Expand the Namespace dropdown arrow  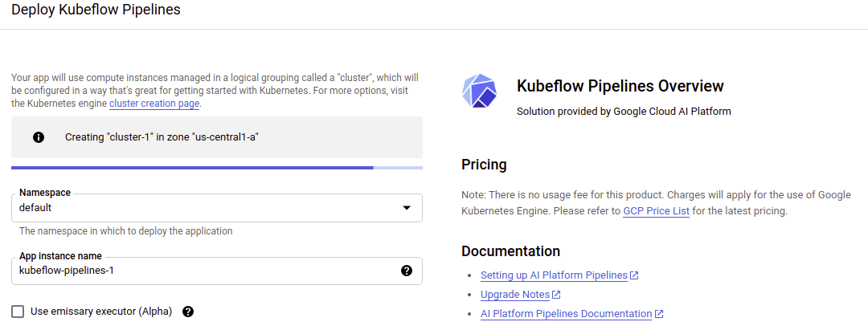(x=407, y=208)
